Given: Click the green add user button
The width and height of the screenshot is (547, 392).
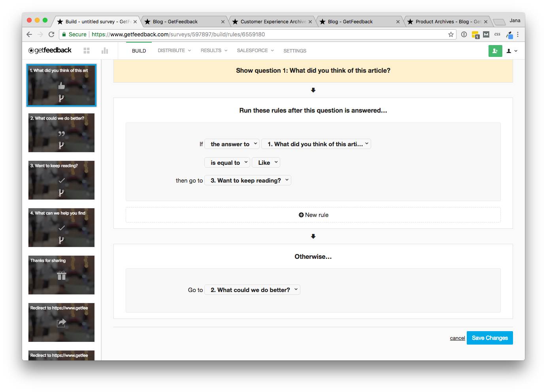Looking at the screenshot, I should click(495, 51).
